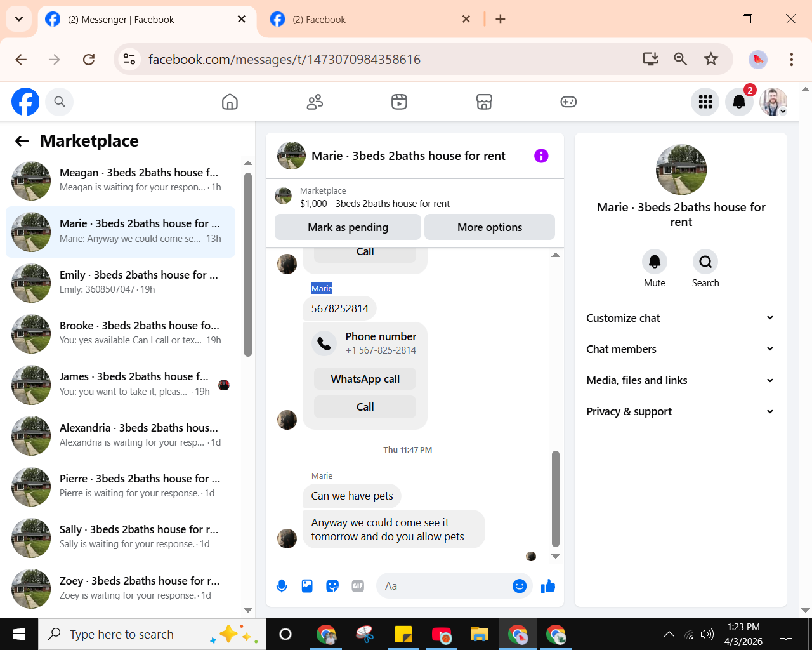Click the Windows taskbar search box

tap(152, 634)
